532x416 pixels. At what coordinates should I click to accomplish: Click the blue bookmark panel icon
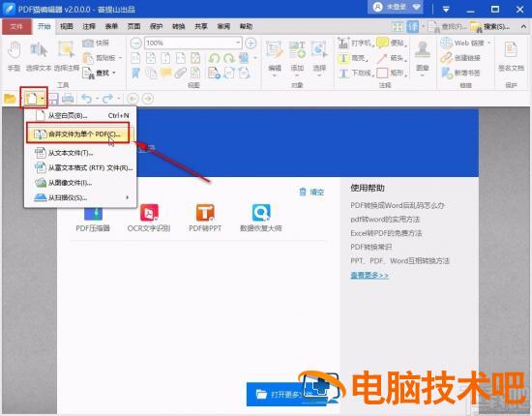135,73
